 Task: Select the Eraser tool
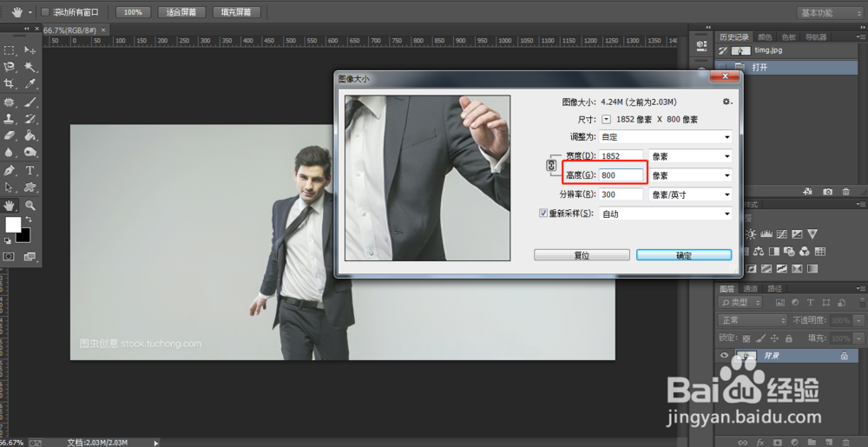[9, 135]
